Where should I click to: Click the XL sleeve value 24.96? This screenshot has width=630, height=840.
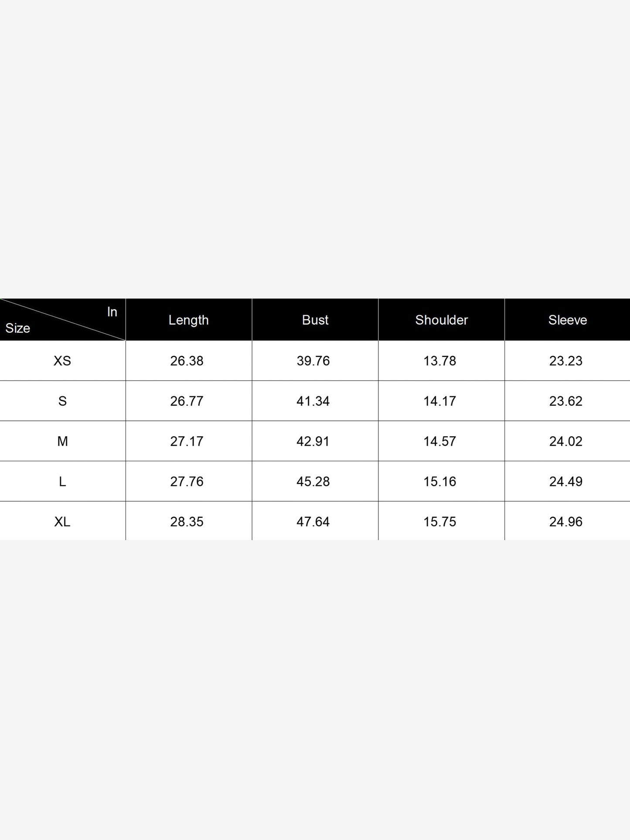coord(566,522)
